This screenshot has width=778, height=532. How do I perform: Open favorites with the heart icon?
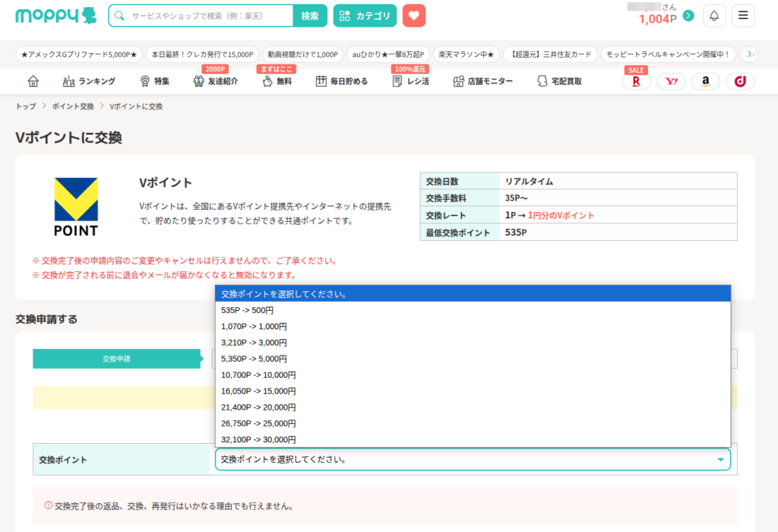click(414, 16)
